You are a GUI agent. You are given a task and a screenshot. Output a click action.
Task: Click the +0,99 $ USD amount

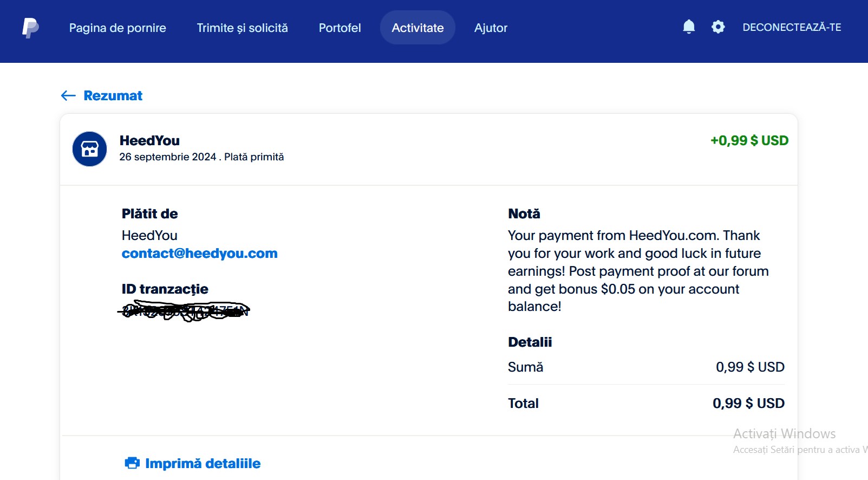pos(749,141)
